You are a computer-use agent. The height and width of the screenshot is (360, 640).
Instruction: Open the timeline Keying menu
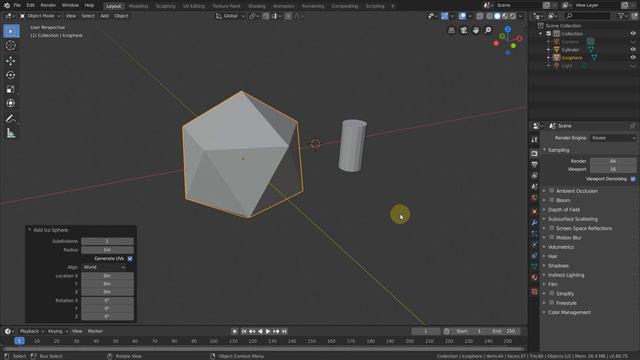point(57,331)
